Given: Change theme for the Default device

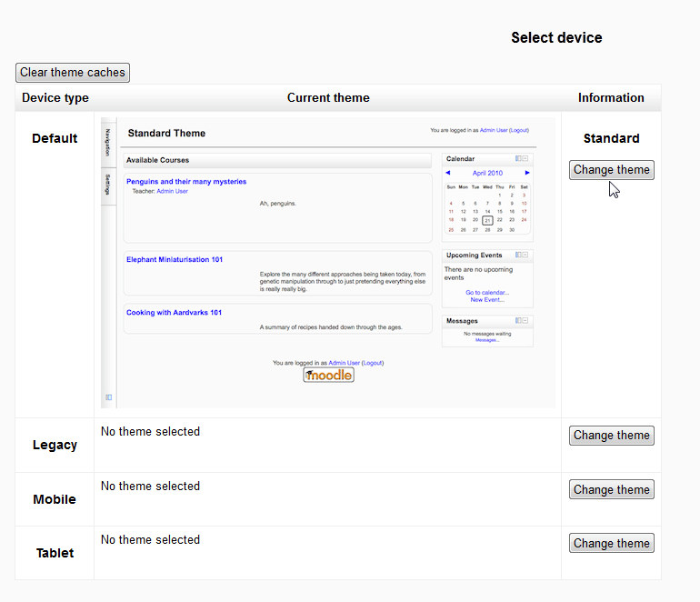Looking at the screenshot, I should pyautogui.click(x=611, y=170).
